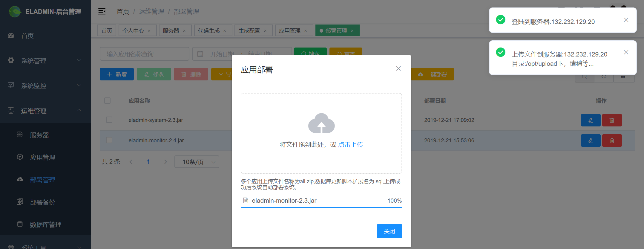Close the 代码生成 tab

click(225, 31)
